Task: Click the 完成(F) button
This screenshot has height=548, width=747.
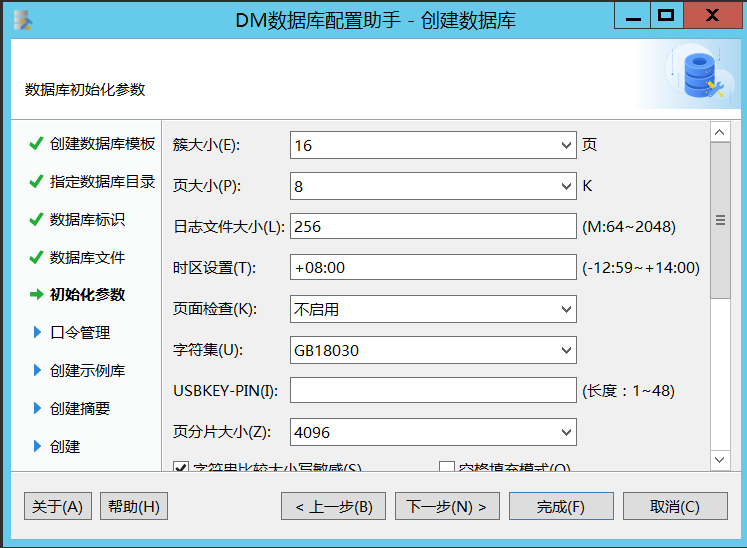Action: pos(561,506)
